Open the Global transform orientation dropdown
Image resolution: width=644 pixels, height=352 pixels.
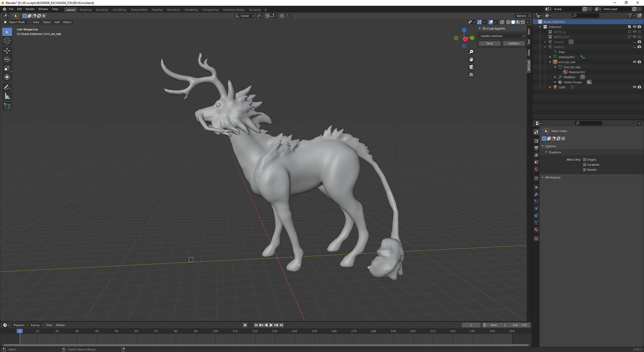tap(245, 16)
